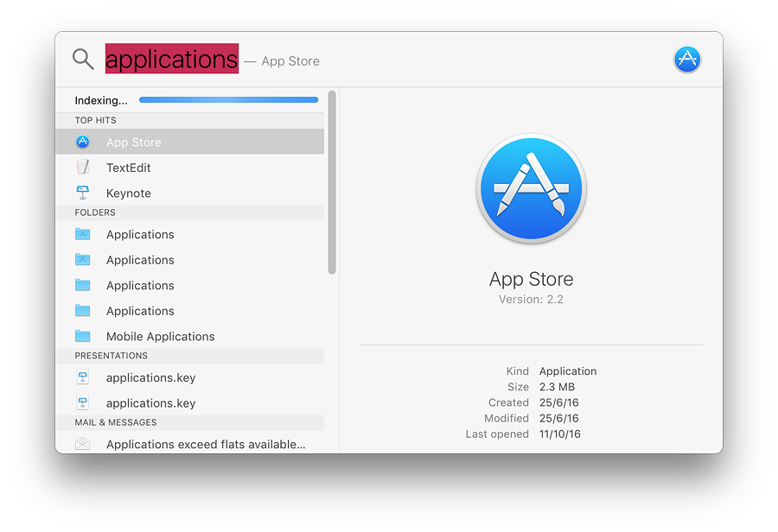Select the Keynote result

click(x=190, y=193)
